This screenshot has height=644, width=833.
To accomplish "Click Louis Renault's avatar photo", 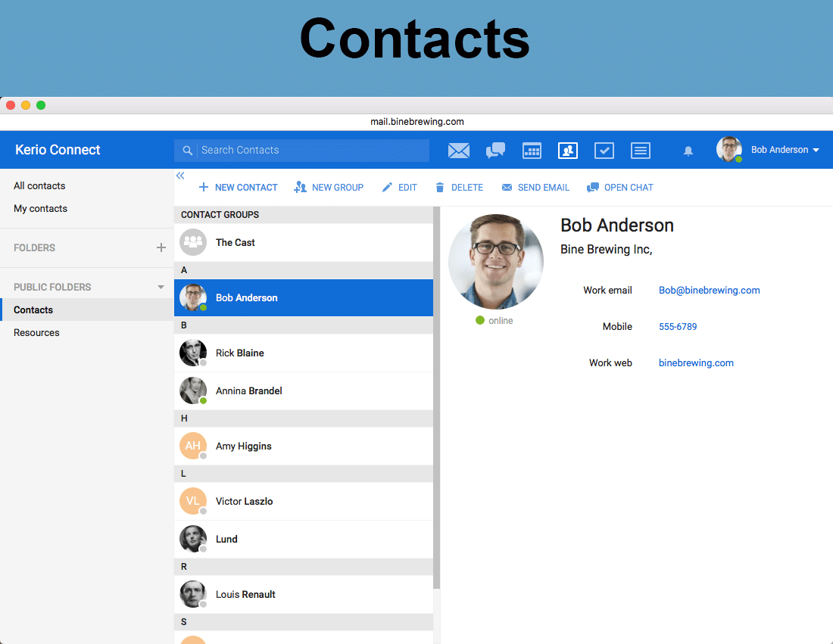I will click(x=193, y=594).
